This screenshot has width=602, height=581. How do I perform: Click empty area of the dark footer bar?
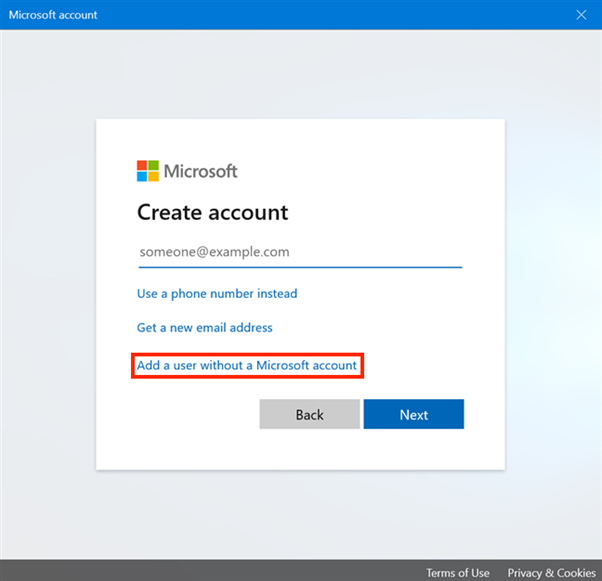200,571
